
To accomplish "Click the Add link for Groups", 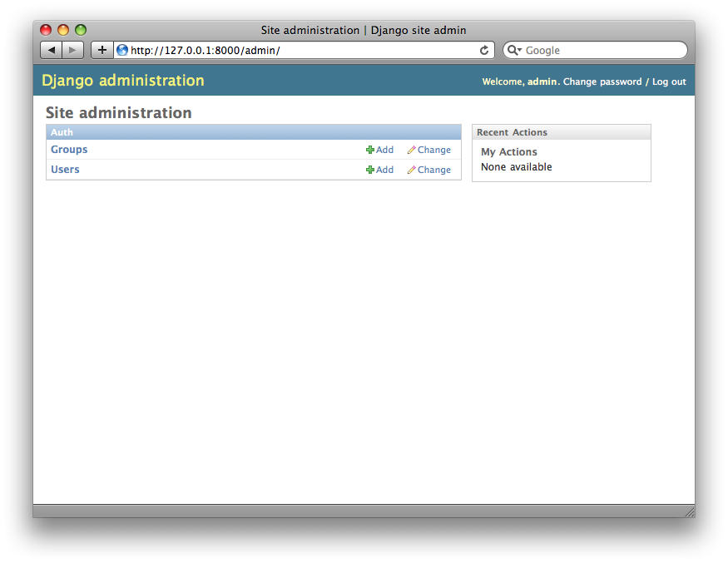I will (379, 150).
